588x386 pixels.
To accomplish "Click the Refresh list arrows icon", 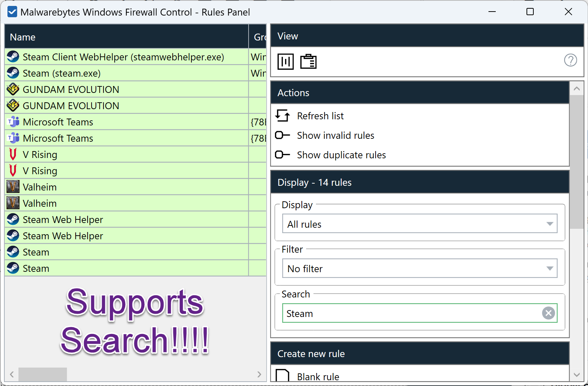I will coord(282,116).
